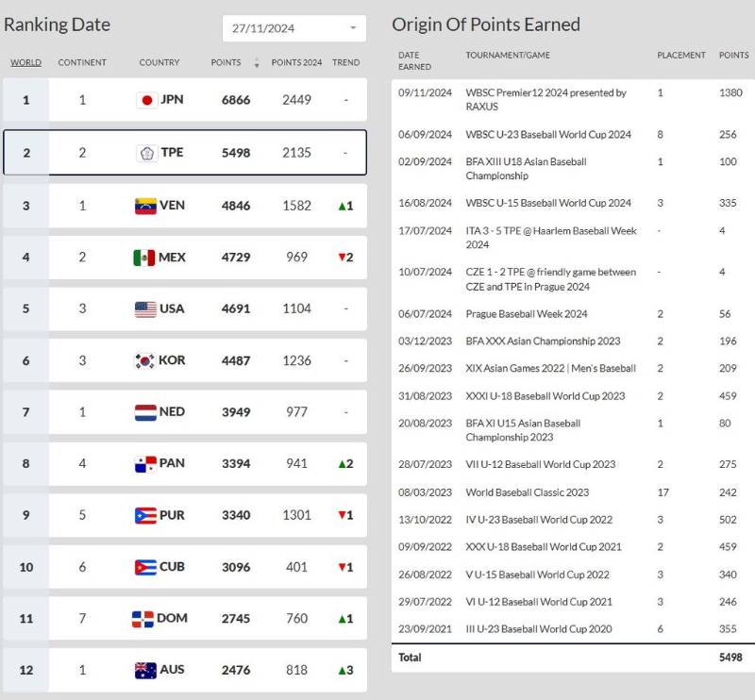This screenshot has height=700, width=755.
Task: Select the CONTINENT column header
Action: tap(82, 63)
